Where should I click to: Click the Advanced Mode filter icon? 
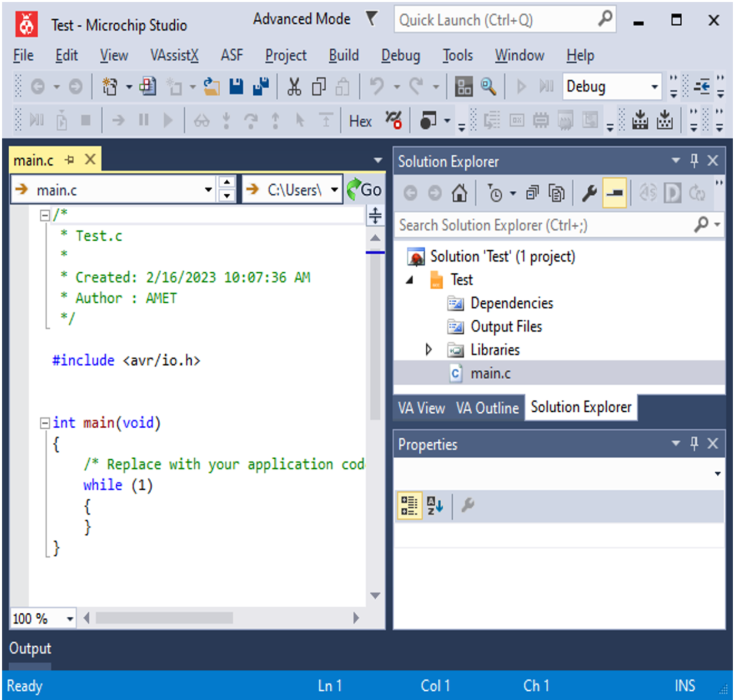pyautogui.click(x=371, y=18)
